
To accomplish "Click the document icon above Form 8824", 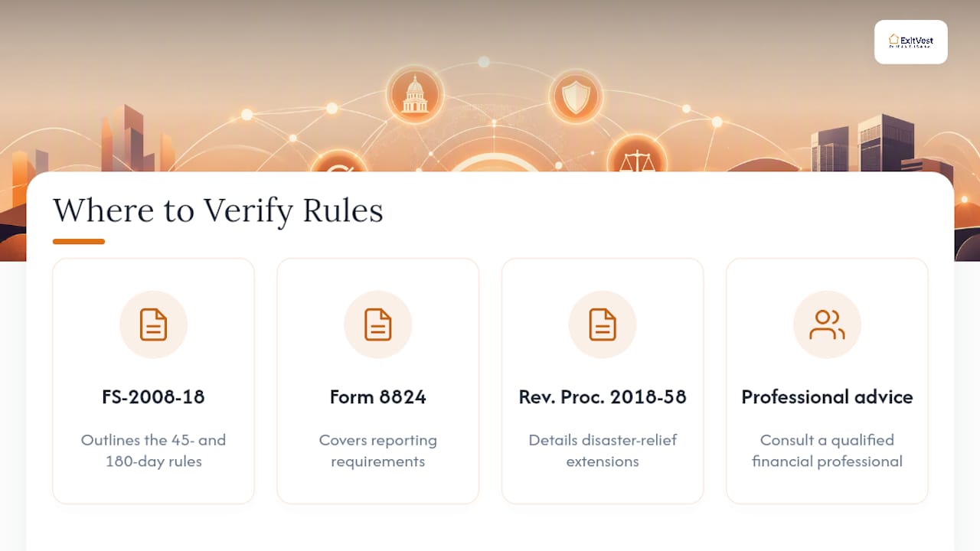I will pyautogui.click(x=377, y=324).
